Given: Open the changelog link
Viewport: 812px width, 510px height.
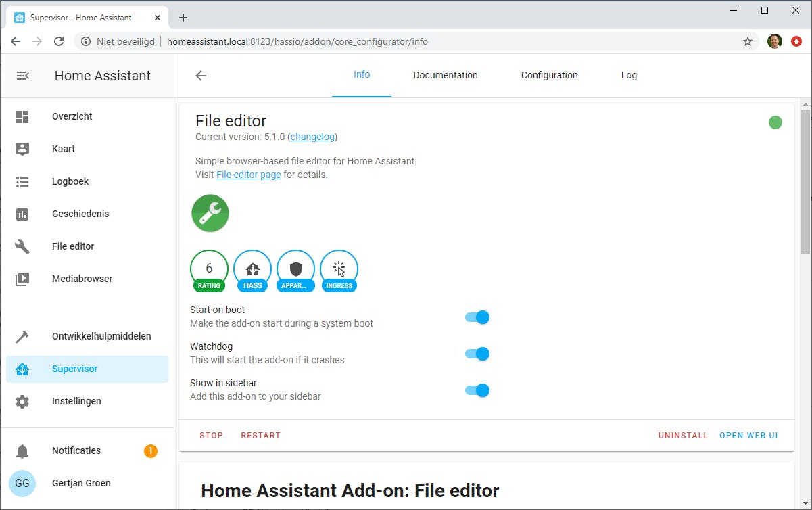Looking at the screenshot, I should pyautogui.click(x=314, y=137).
